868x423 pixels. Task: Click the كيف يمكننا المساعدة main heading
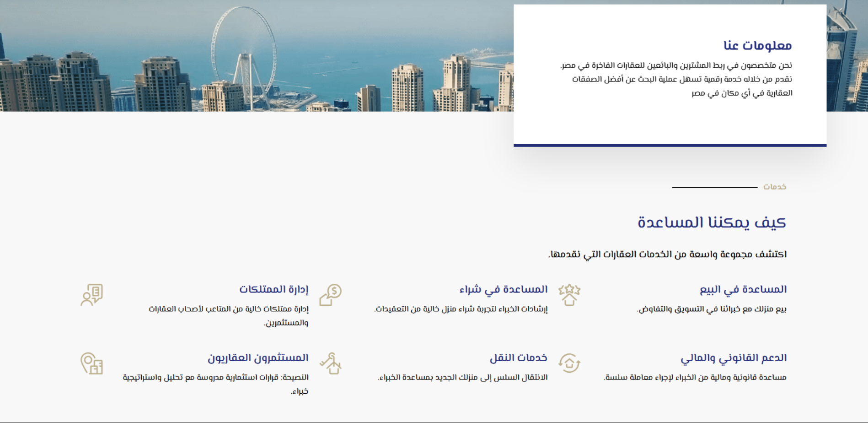pos(712,222)
